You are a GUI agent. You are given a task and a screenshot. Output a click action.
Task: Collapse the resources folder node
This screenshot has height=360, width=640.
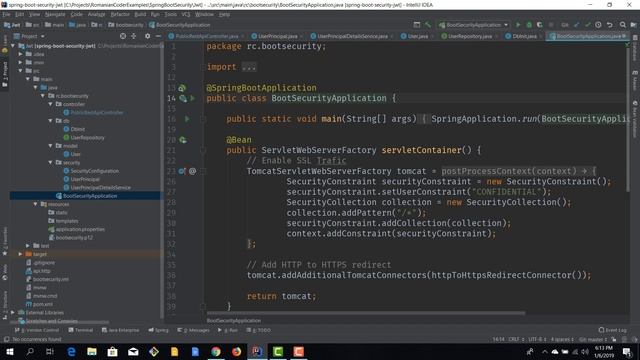tap(36, 204)
